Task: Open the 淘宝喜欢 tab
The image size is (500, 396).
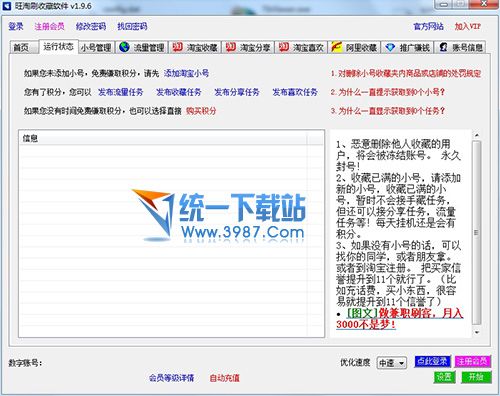Action: [x=301, y=47]
